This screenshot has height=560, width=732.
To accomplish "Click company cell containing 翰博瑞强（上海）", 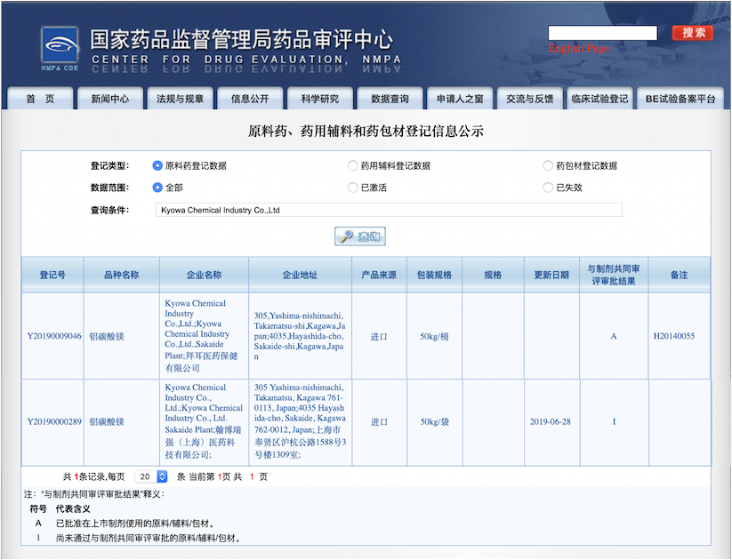I will click(x=204, y=422).
